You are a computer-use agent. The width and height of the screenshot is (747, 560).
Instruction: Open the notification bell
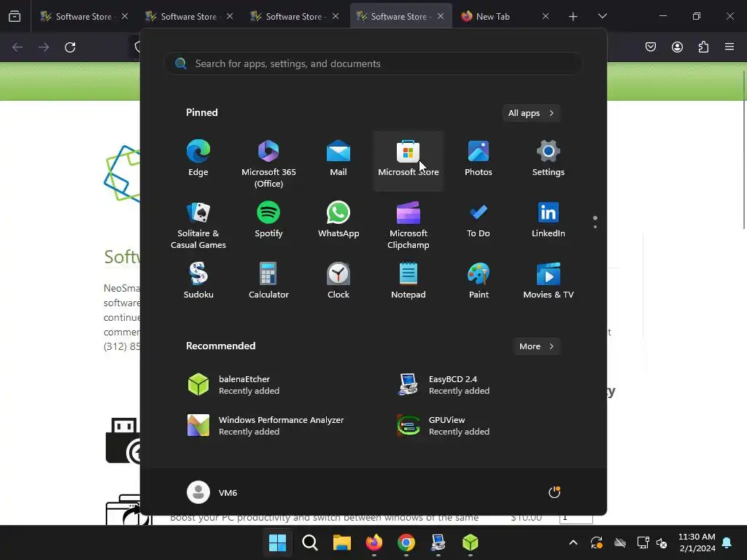[727, 542]
